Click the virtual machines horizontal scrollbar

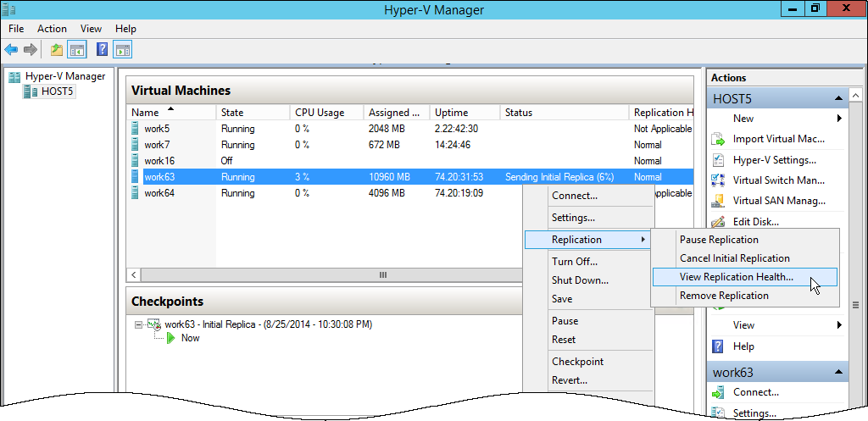point(381,274)
